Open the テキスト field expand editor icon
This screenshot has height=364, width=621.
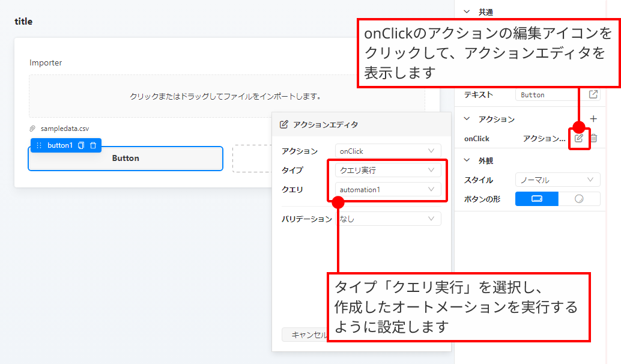(593, 94)
